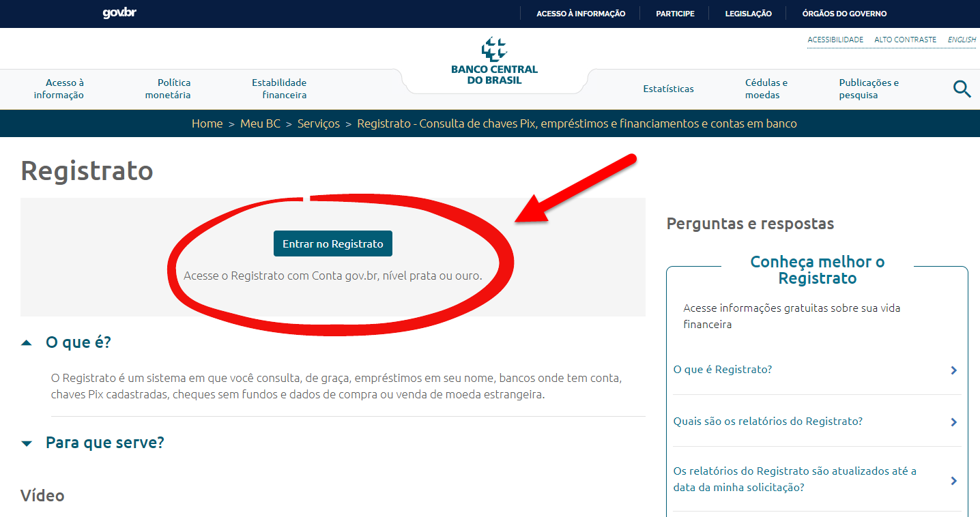This screenshot has width=980, height=517.
Task: Click the 'Registrato' page title
Action: (x=87, y=171)
